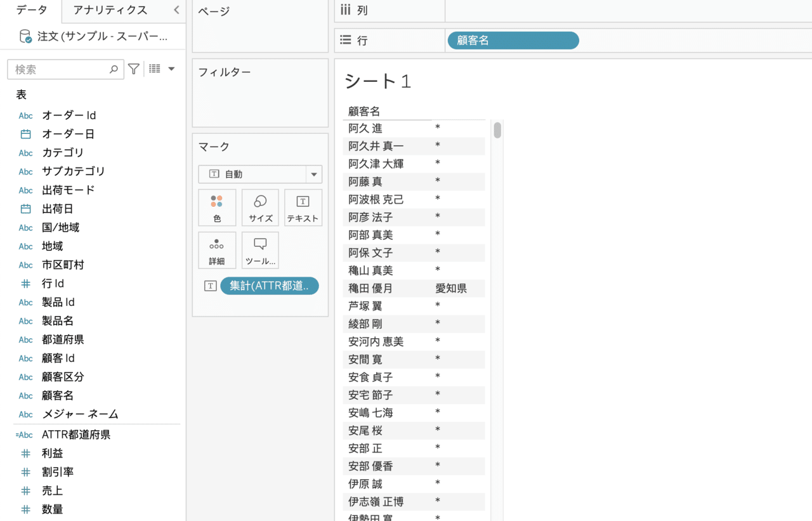Click the 列 shelf columns icon

tap(346, 10)
